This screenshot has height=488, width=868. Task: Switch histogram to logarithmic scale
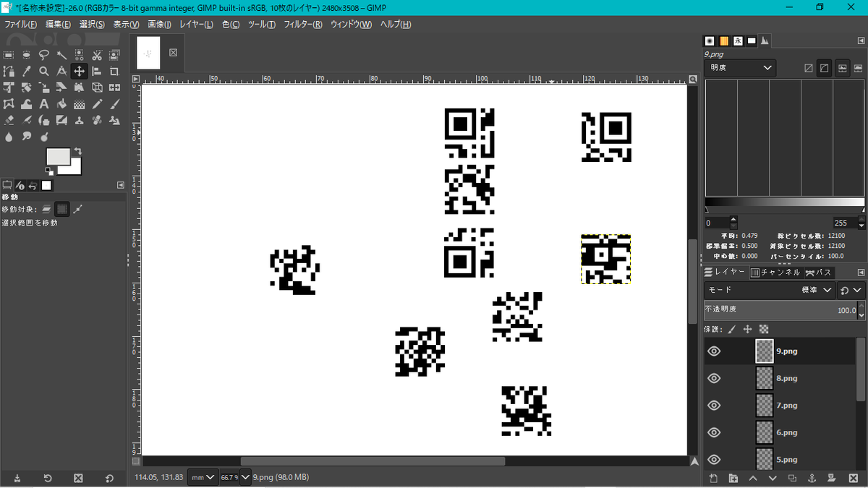click(824, 68)
